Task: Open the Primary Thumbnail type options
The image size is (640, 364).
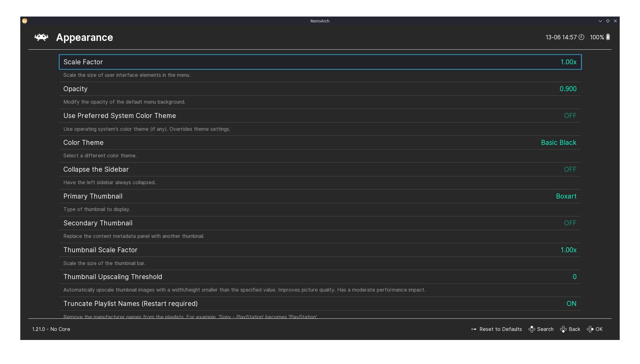Action: (x=320, y=196)
